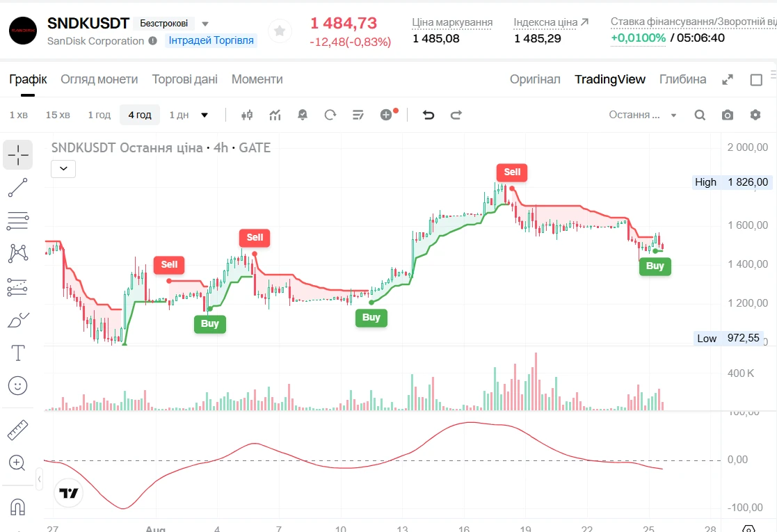Viewport: 777px width, 532px height.
Task: Click the rightmost Buy signal label
Action: pos(655,266)
